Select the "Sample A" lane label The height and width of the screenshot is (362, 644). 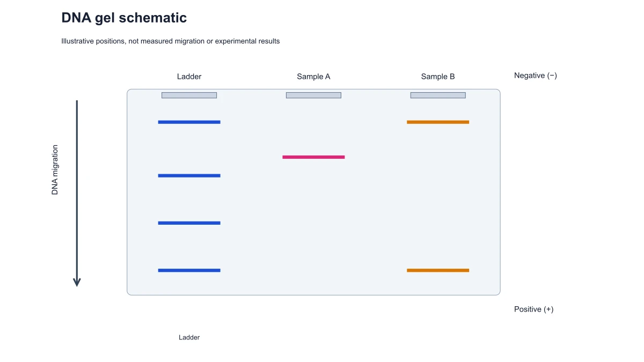(x=313, y=77)
